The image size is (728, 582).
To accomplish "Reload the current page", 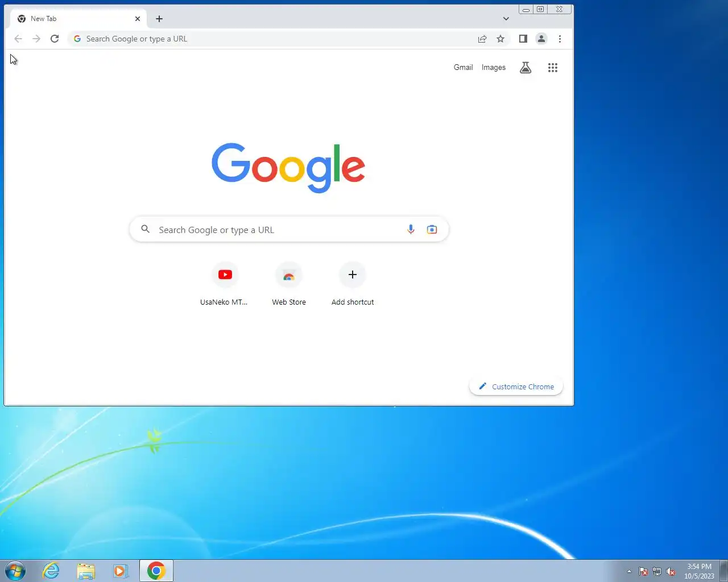I will pos(55,39).
